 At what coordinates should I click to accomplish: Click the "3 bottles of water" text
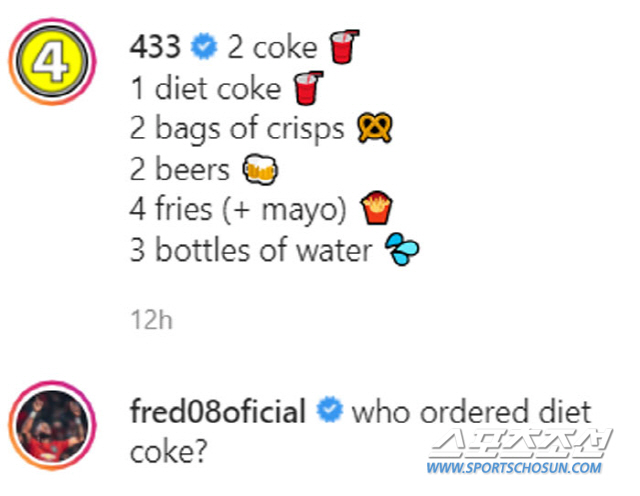pyautogui.click(x=250, y=252)
